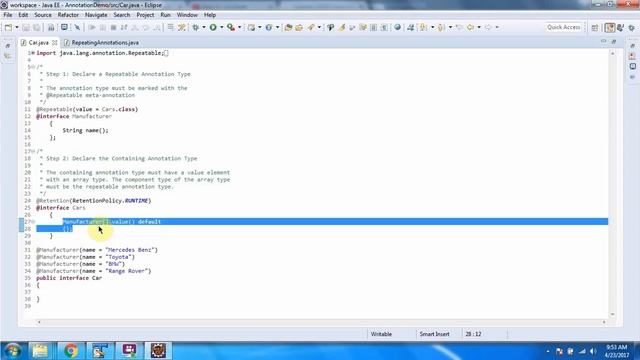Open the Back history dropdown arrow
This screenshot has width=640, height=360.
click(x=479, y=27)
